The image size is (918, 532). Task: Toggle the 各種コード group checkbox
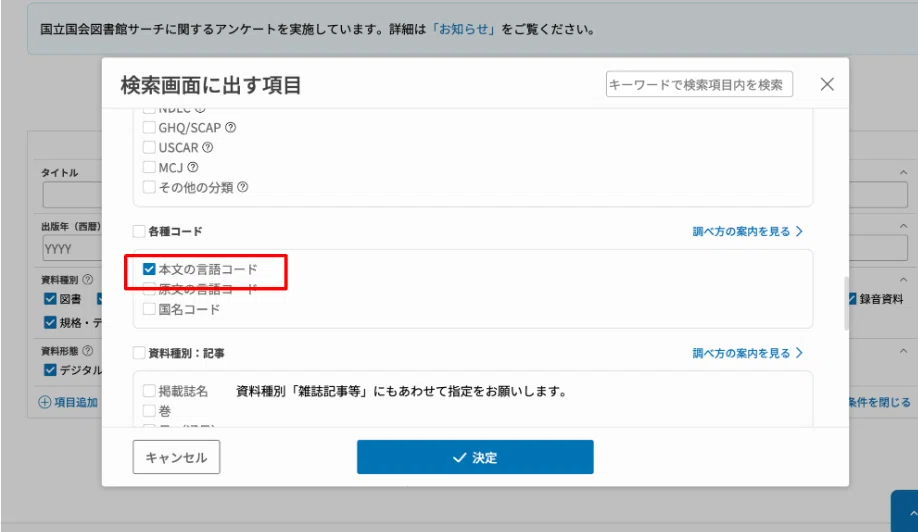tap(139, 232)
